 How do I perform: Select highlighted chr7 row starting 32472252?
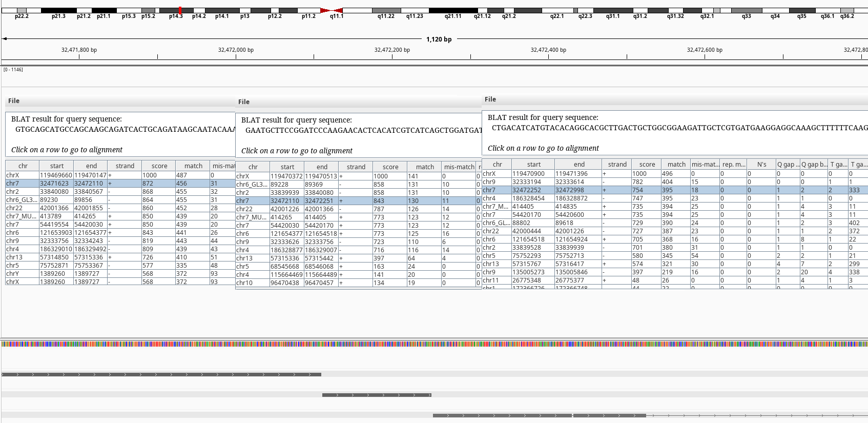675,190
